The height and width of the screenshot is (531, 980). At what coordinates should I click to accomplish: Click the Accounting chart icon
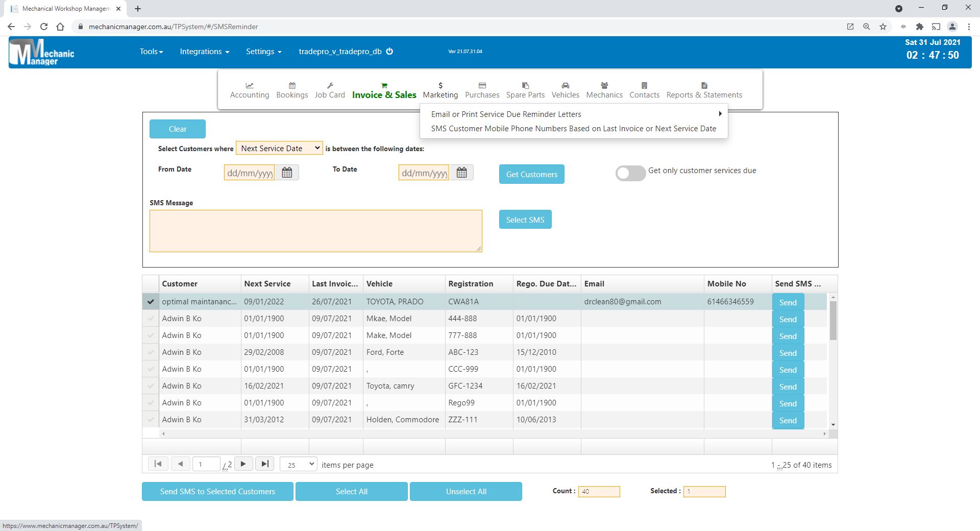tap(249, 85)
